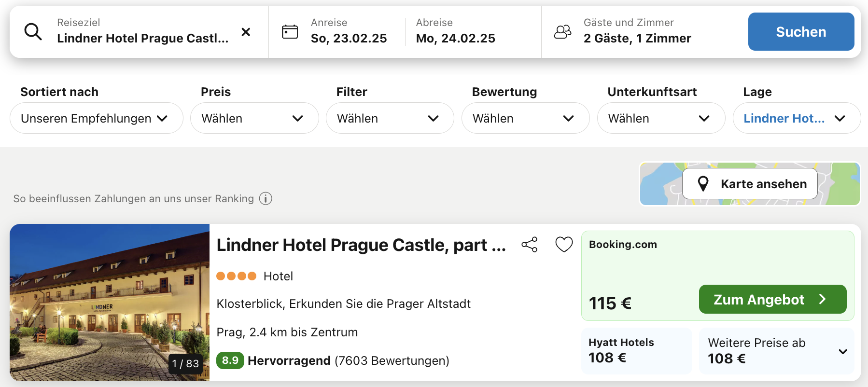The height and width of the screenshot is (387, 868).
Task: Add the hotel to favorites with the heart
Action: pyautogui.click(x=564, y=245)
